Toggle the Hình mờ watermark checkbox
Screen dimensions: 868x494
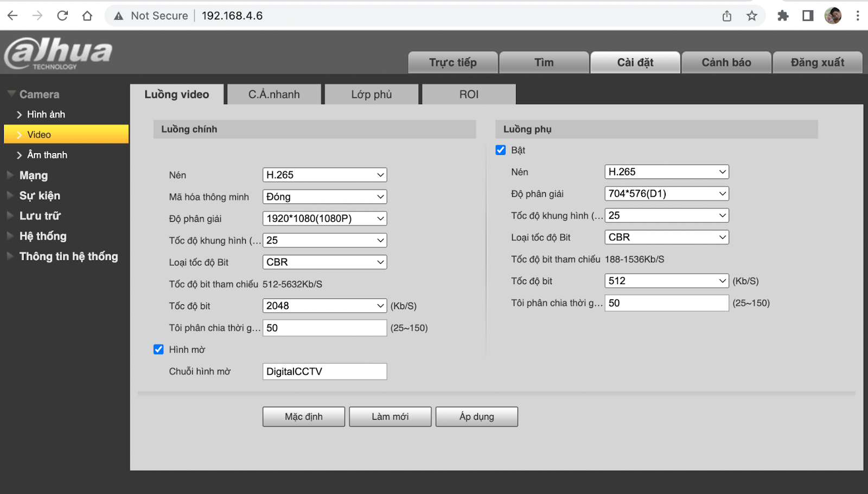(158, 349)
